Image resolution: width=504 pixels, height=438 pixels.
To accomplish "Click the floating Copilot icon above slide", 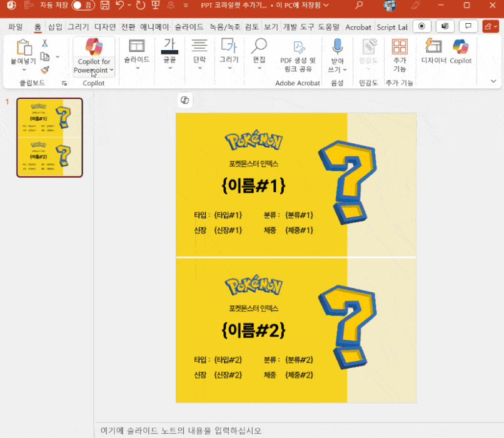I will 185,100.
